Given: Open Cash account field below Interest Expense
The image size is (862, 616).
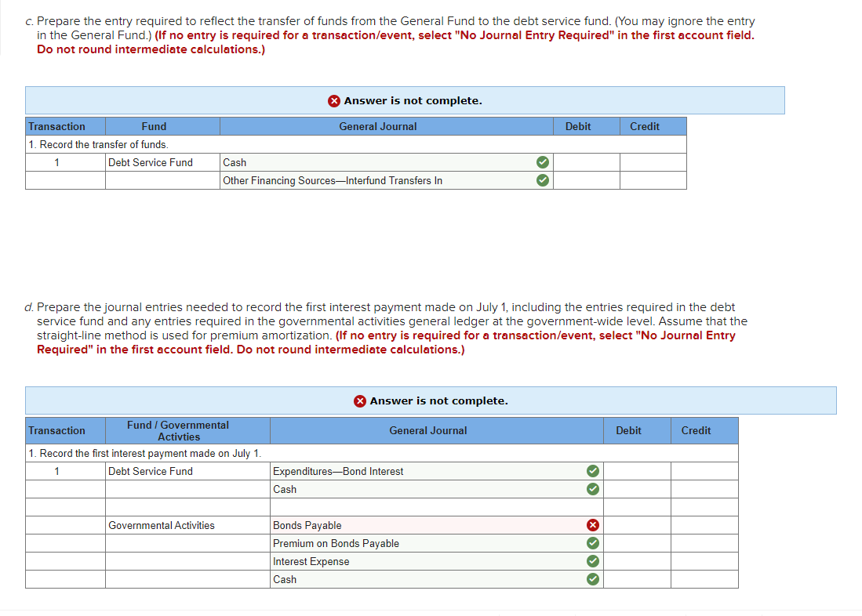Looking at the screenshot, I should click(437, 579).
